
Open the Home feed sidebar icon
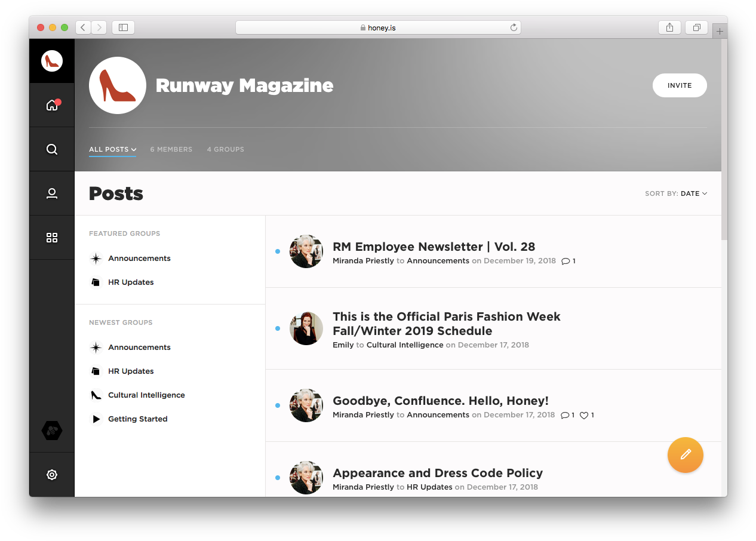click(52, 106)
